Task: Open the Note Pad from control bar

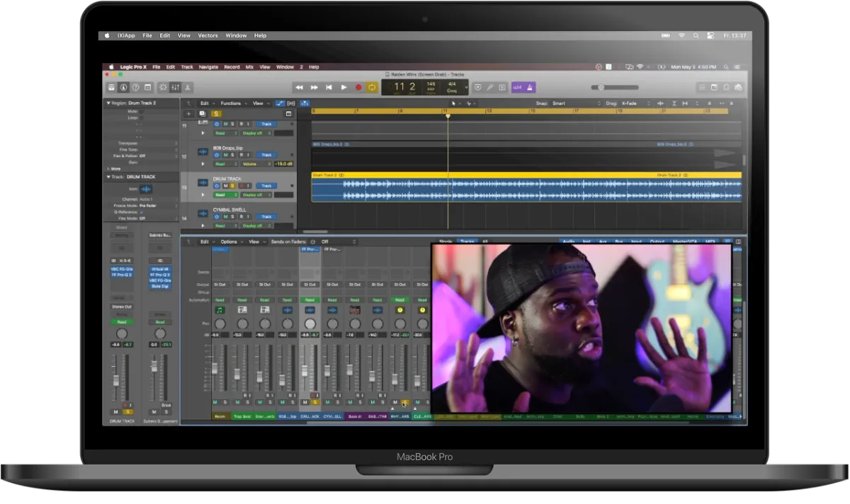Action: click(x=714, y=87)
